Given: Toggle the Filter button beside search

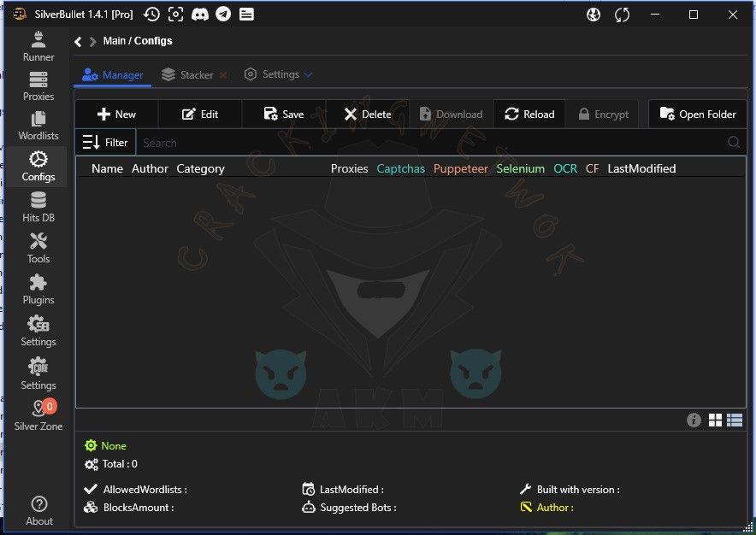Looking at the screenshot, I should (x=105, y=143).
